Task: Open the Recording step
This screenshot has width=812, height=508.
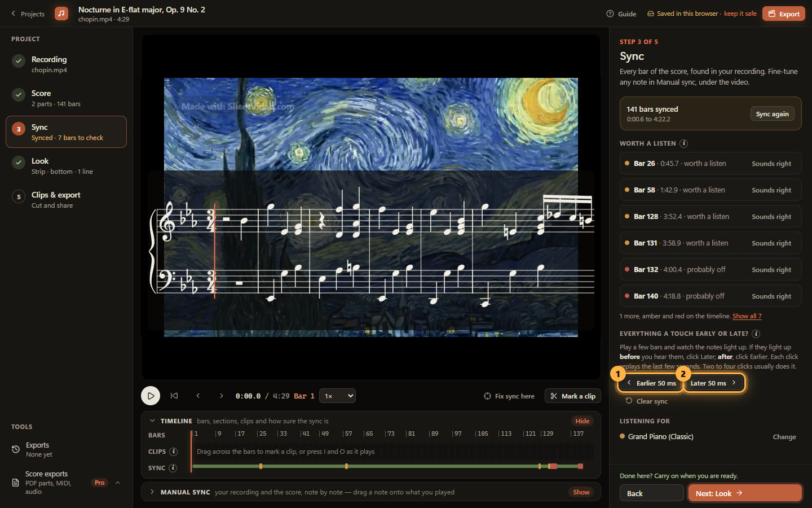Action: pos(66,64)
